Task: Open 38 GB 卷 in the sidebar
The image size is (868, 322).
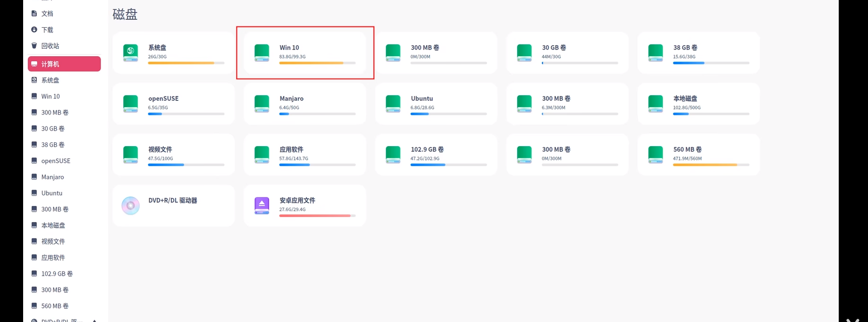Action: pos(64,145)
